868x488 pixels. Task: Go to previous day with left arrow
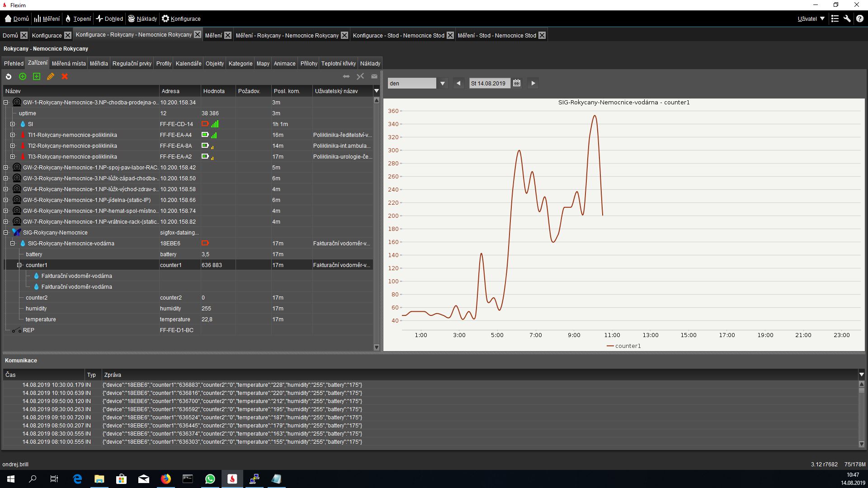tap(458, 83)
